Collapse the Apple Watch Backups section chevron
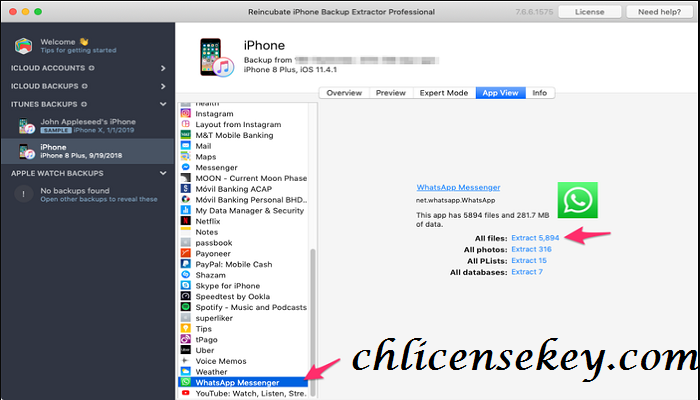Viewport: 700px width, 400px height. pyautogui.click(x=163, y=173)
